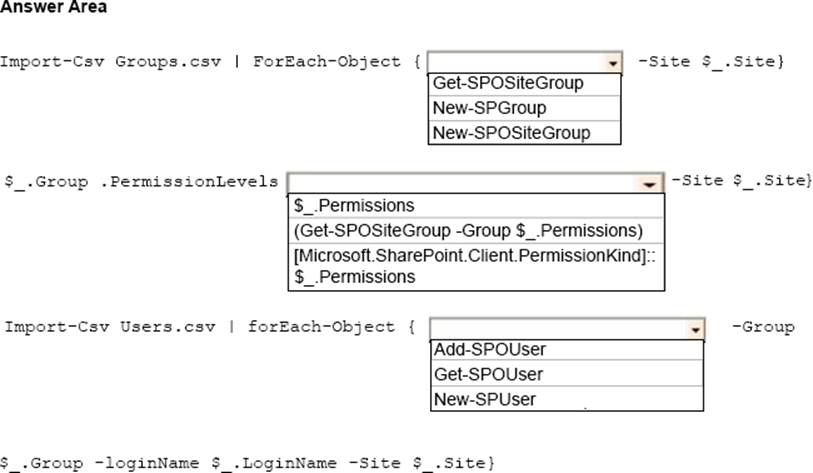Open the PermissionLevels dropdown arrow

tap(651, 183)
